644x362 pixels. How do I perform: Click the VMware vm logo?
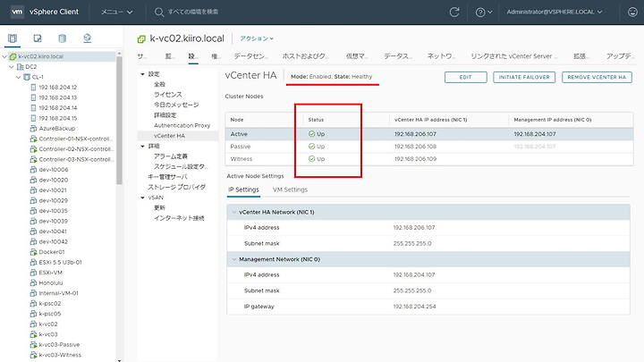click(x=17, y=12)
